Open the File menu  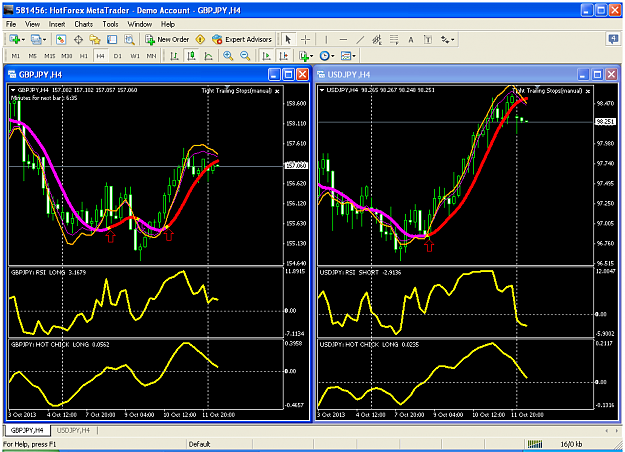click(x=11, y=24)
